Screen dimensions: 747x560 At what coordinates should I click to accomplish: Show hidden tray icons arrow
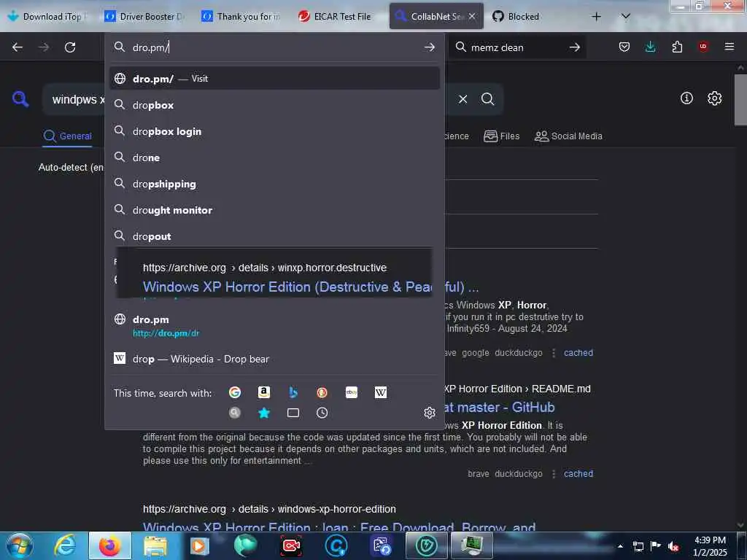click(620, 546)
